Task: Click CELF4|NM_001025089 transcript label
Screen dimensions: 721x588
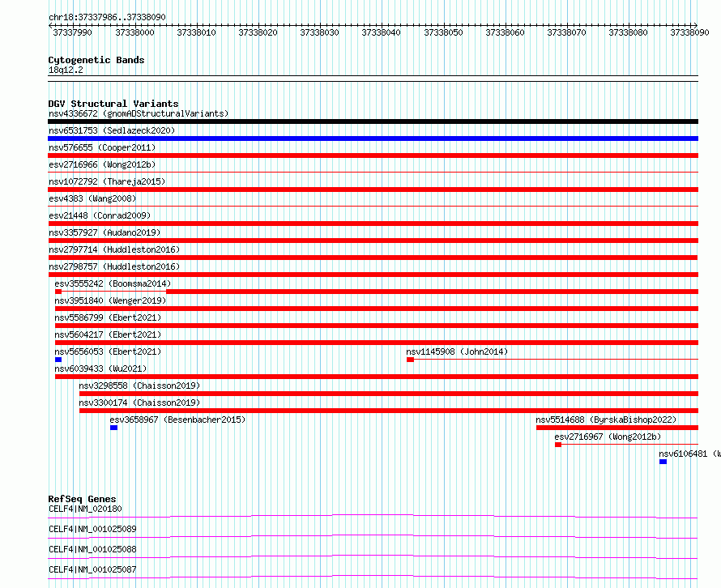Action: [x=92, y=529]
